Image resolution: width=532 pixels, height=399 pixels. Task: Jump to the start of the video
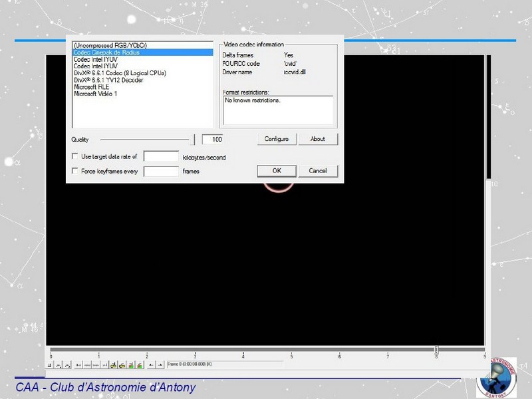tap(79, 365)
